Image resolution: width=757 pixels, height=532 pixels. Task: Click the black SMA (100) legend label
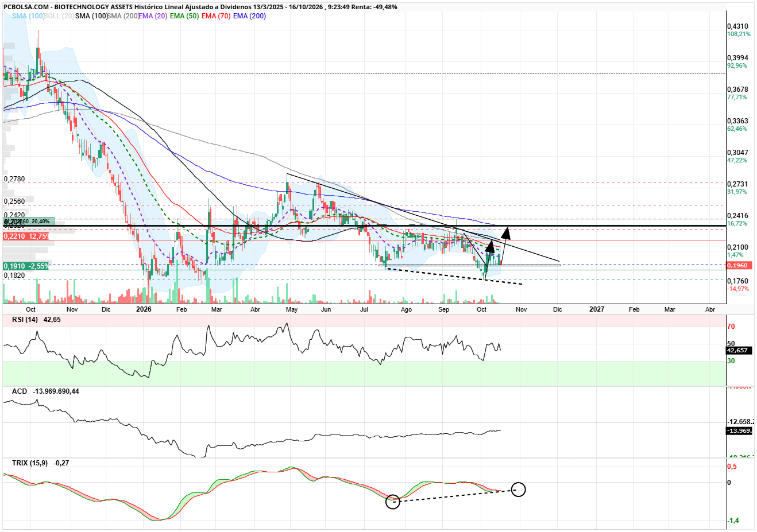coord(91,16)
